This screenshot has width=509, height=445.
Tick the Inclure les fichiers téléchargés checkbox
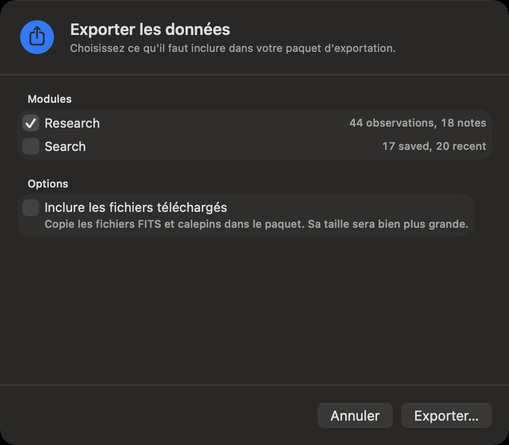[x=31, y=208]
